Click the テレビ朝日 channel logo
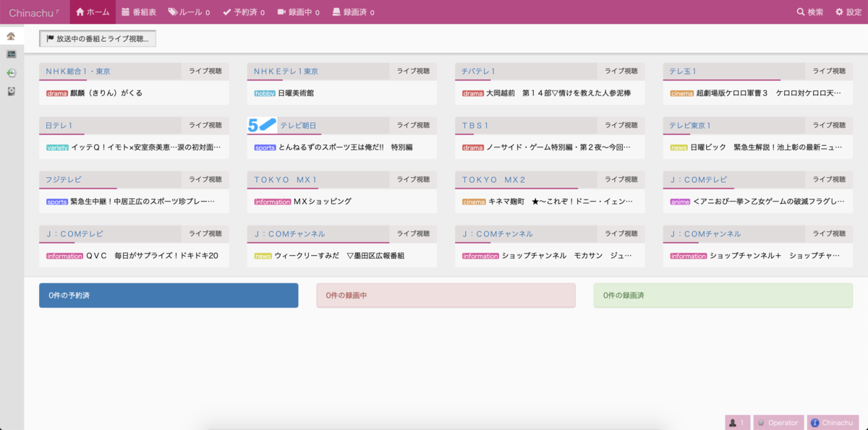 (x=262, y=125)
